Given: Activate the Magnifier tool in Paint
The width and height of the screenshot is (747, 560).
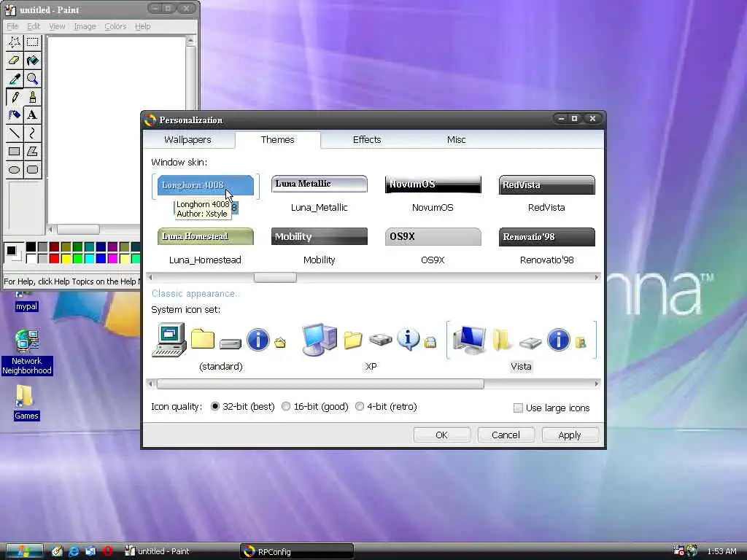Looking at the screenshot, I should coord(32,79).
